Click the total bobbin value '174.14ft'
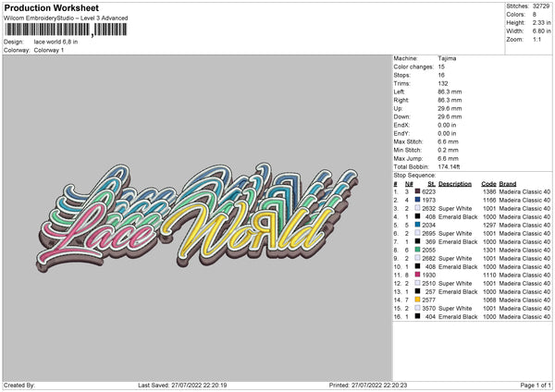555x392 pixels. click(449, 166)
